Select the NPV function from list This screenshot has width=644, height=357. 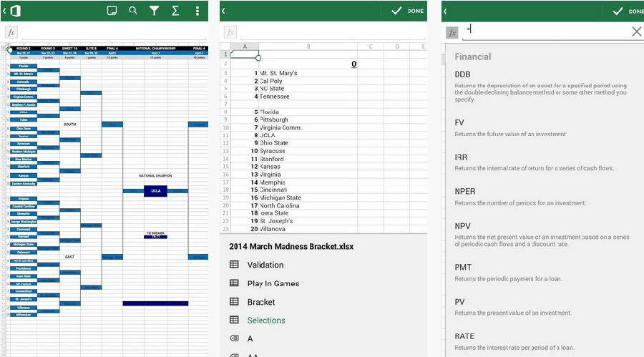click(463, 226)
